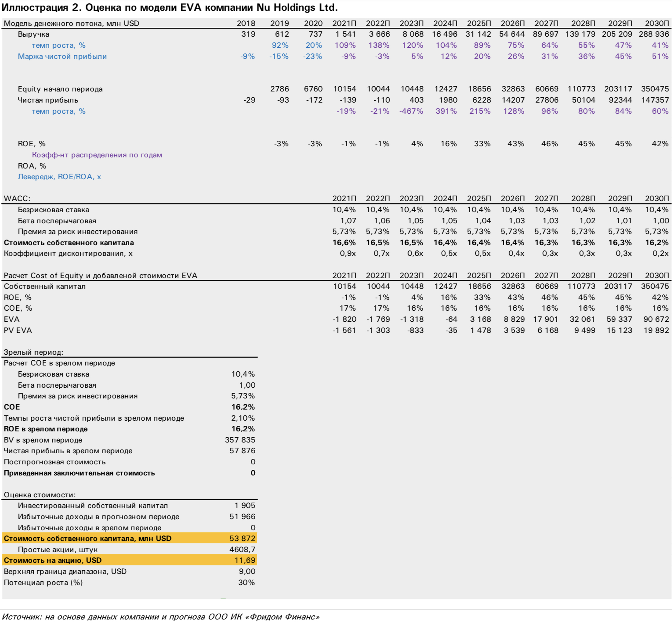Select 'Стоимость собственного капитала' bold WACC row
The width and height of the screenshot is (672, 628).
click(69, 243)
